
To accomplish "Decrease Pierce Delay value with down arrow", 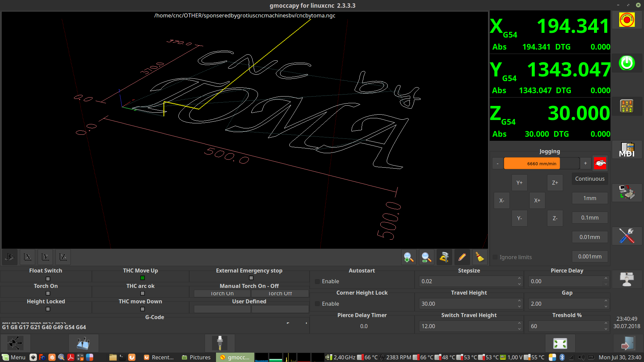I will pos(606,284).
